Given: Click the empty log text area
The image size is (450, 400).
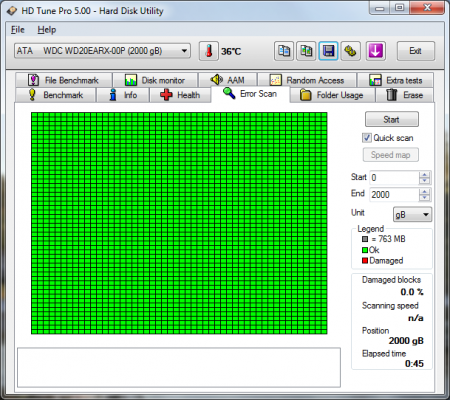Looking at the screenshot, I should 179,367.
